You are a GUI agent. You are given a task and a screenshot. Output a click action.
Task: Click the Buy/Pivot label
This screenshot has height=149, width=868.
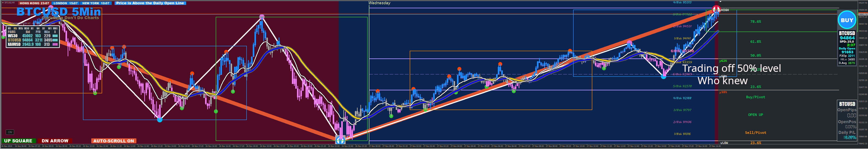point(755,97)
